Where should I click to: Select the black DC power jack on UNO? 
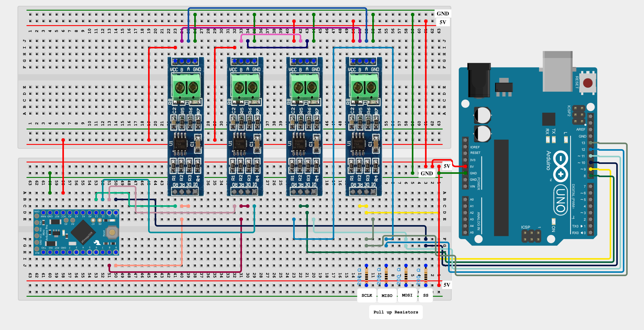click(x=479, y=80)
